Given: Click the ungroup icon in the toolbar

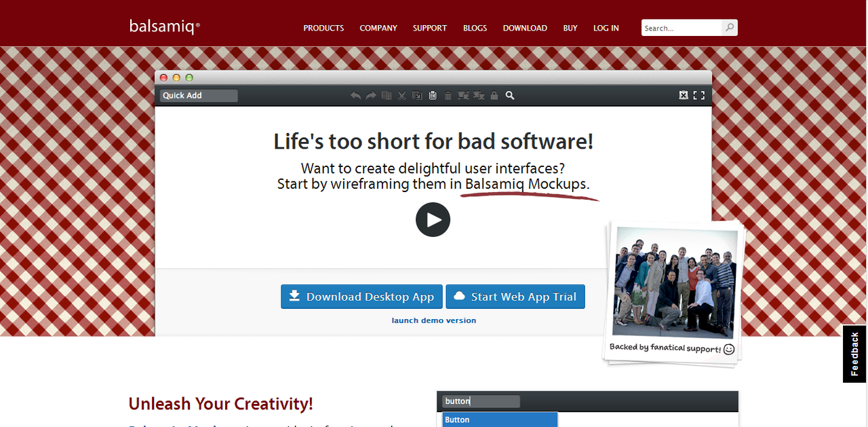Looking at the screenshot, I should coord(479,96).
